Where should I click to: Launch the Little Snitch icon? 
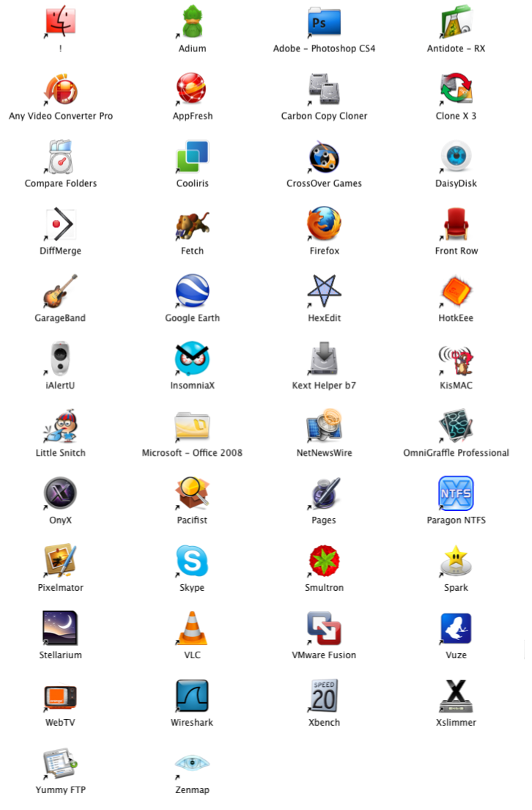point(60,426)
